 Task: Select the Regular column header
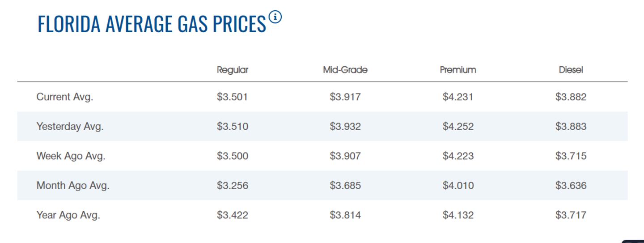(x=232, y=70)
